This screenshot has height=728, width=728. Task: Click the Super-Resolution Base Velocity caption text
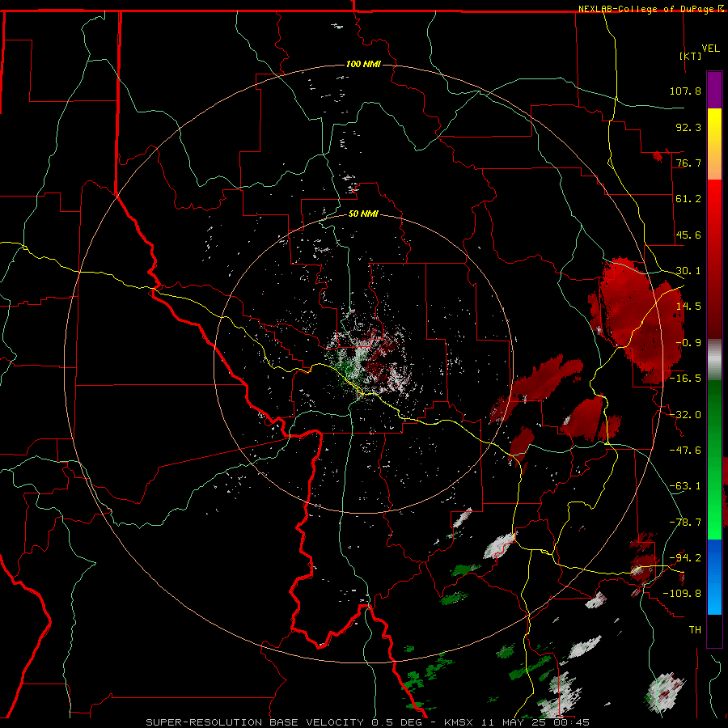(367, 722)
